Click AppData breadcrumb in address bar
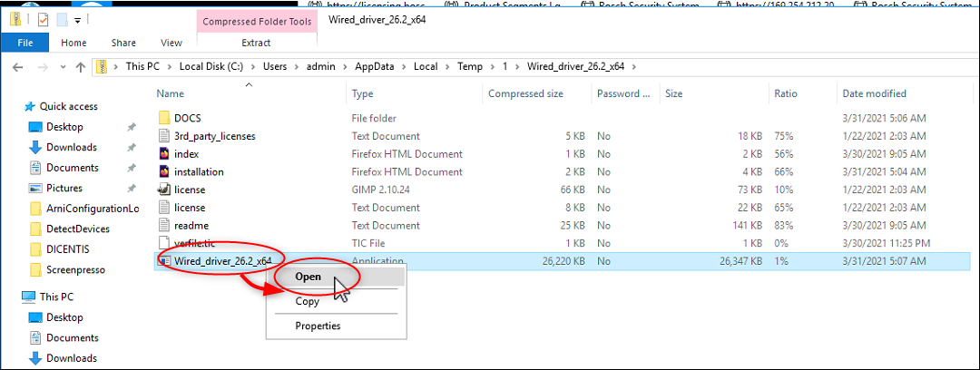This screenshot has height=370, width=980. coord(375,66)
